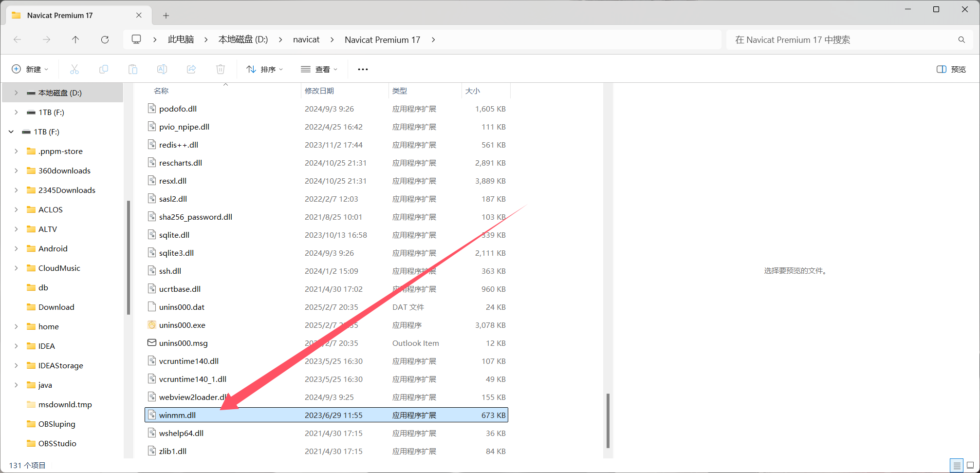Click the 此电脑 breadcrumb

181,39
